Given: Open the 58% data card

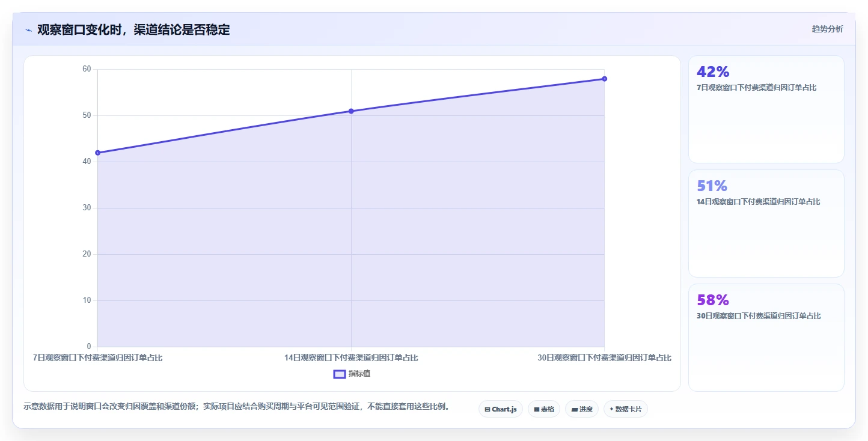Looking at the screenshot, I should click(x=766, y=338).
